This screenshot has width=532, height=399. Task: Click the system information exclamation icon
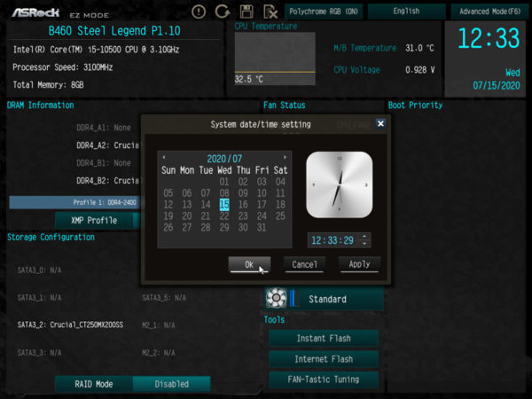coord(199,12)
